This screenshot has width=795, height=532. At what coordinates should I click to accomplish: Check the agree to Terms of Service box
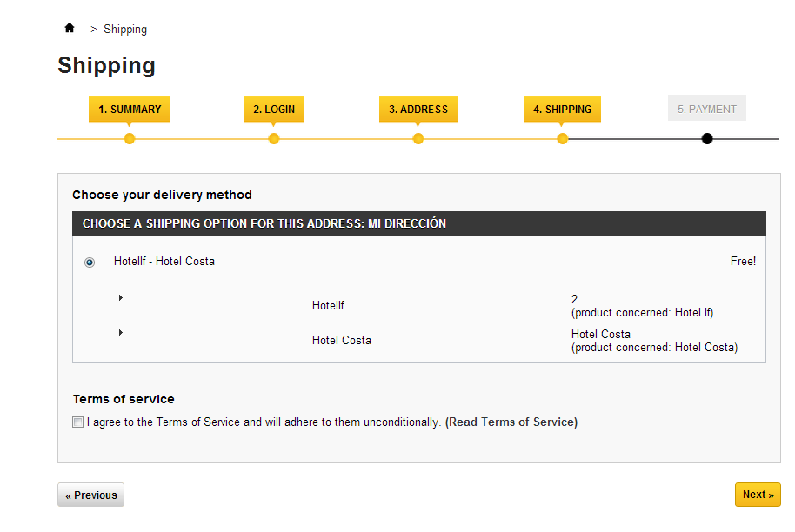[78, 422]
